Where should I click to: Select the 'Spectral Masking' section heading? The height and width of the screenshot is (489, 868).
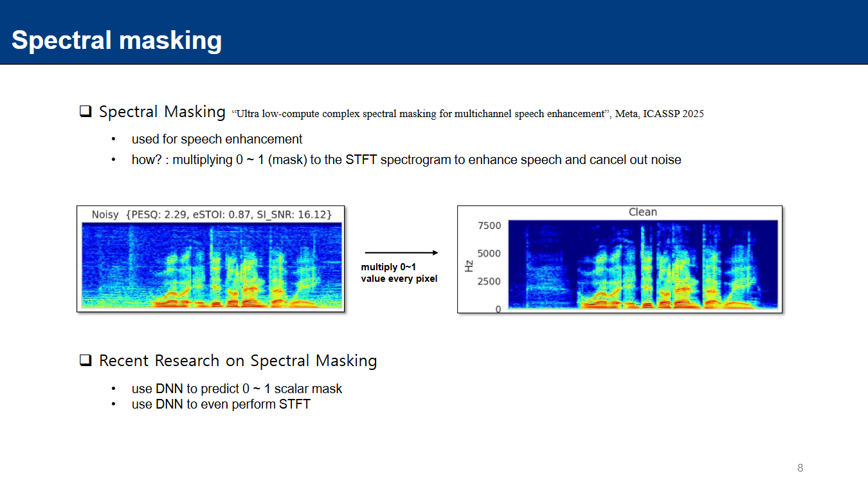click(x=162, y=112)
